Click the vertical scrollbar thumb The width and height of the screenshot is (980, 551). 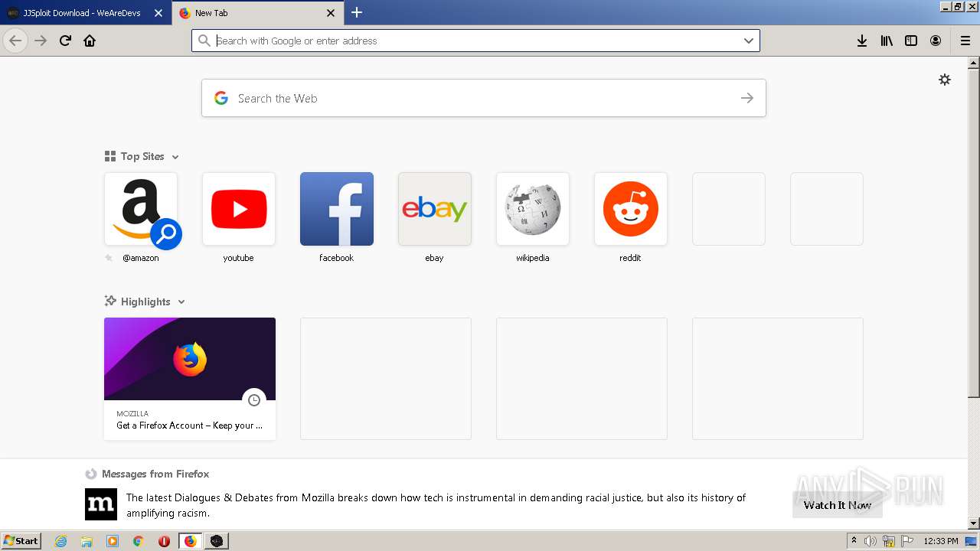click(x=973, y=233)
